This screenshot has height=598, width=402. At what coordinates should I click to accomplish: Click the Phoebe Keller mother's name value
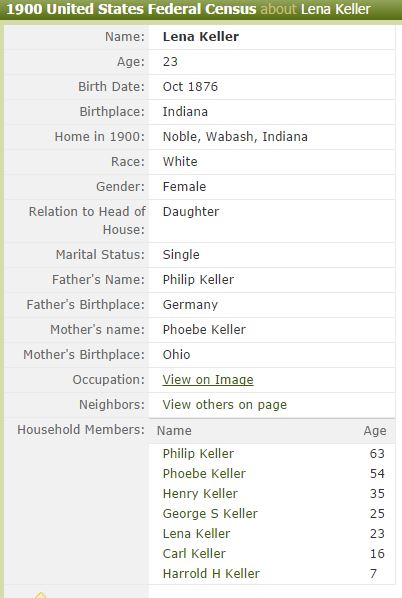[204, 330]
